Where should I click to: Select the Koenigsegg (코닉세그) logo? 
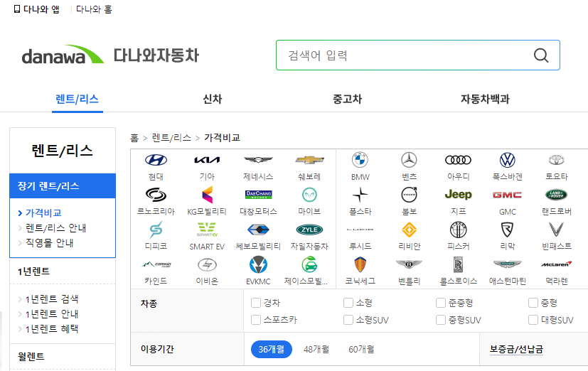point(360,264)
